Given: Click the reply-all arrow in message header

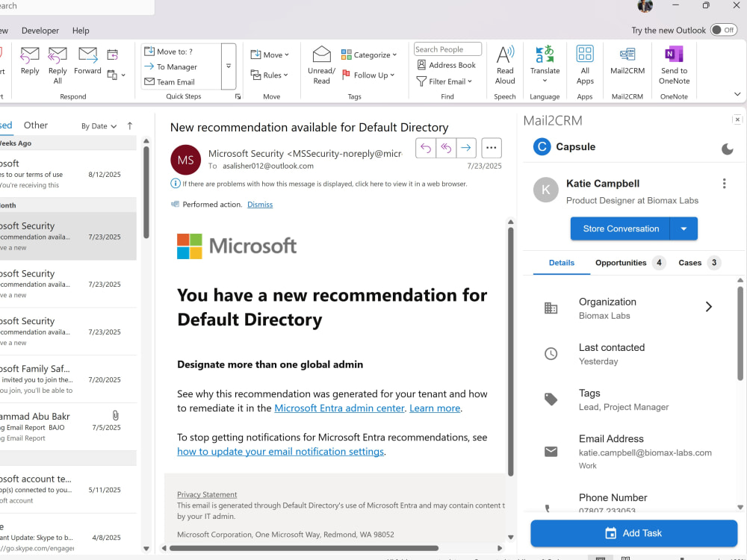Looking at the screenshot, I should coord(446,148).
